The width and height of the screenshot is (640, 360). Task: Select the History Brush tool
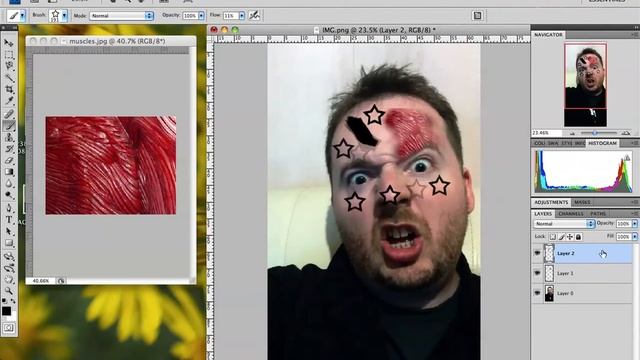click(x=9, y=149)
